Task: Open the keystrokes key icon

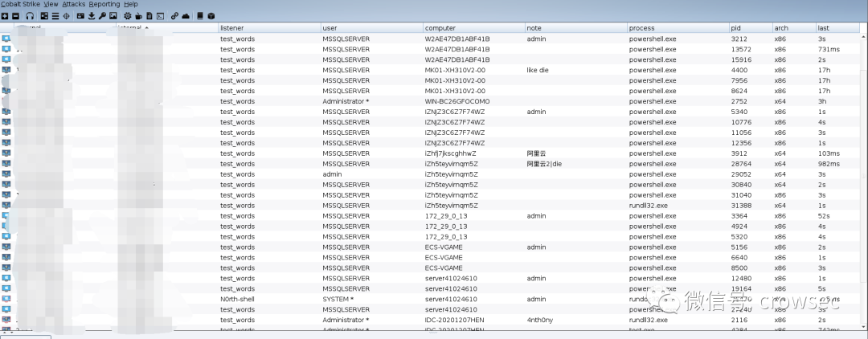Action: coord(102,16)
